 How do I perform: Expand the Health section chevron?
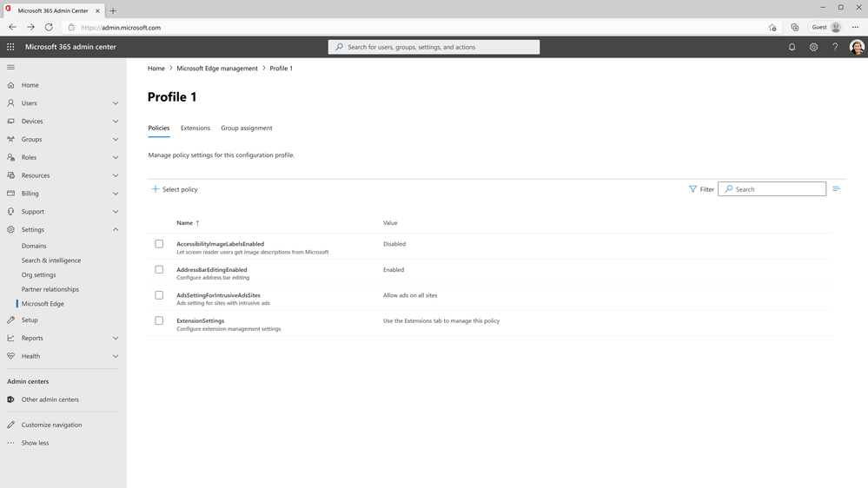coord(116,356)
